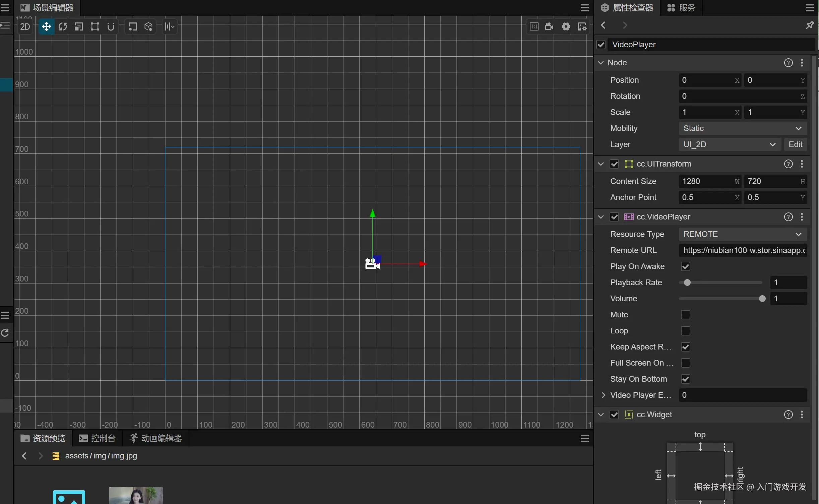Toggle the magnet snap tool
This screenshot has width=819, height=504.
[111, 26]
